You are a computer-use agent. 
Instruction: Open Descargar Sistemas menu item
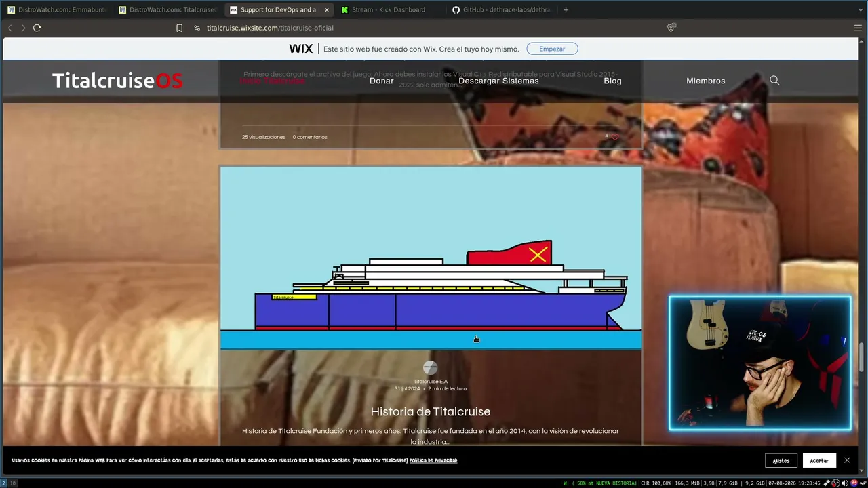[x=498, y=81]
